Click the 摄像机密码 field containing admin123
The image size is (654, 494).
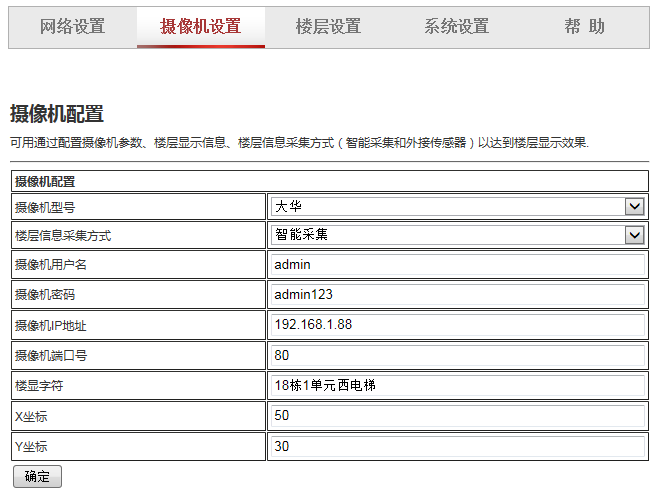click(x=458, y=295)
